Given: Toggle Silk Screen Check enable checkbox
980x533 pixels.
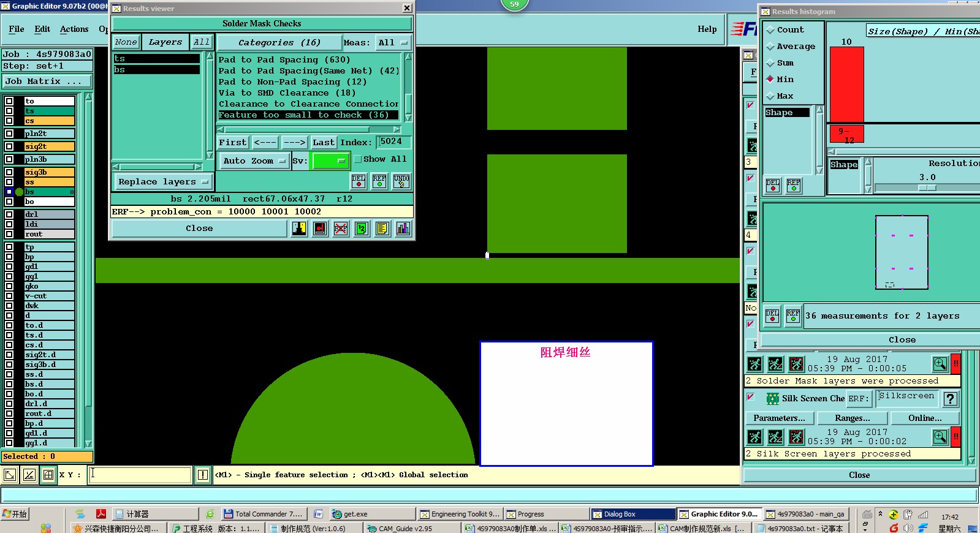Looking at the screenshot, I should pos(750,398).
